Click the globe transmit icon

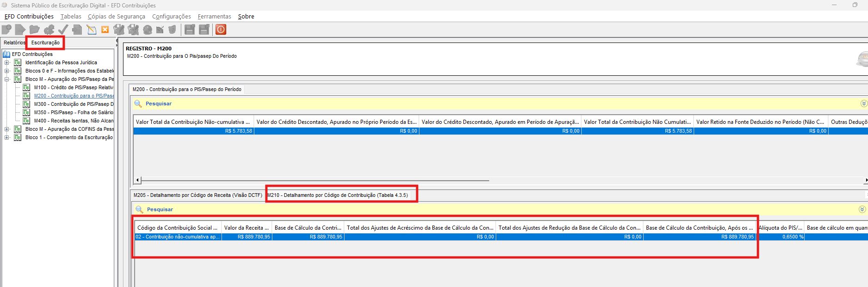point(148,30)
